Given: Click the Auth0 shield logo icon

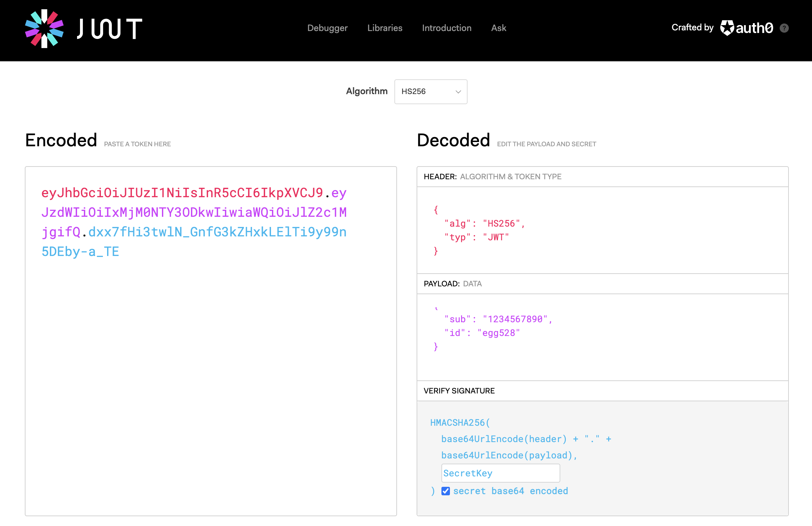Looking at the screenshot, I should [727, 28].
